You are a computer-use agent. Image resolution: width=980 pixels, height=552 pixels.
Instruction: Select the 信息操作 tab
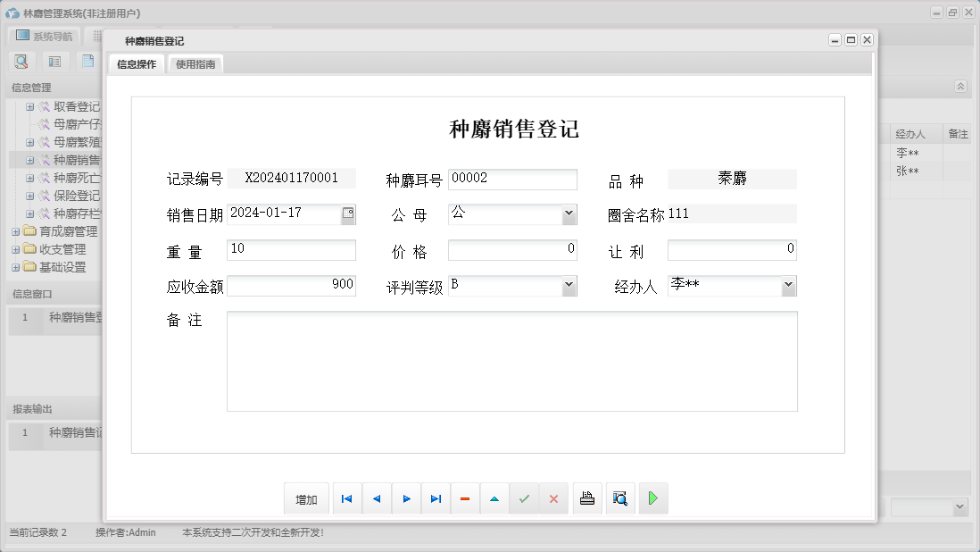click(135, 63)
